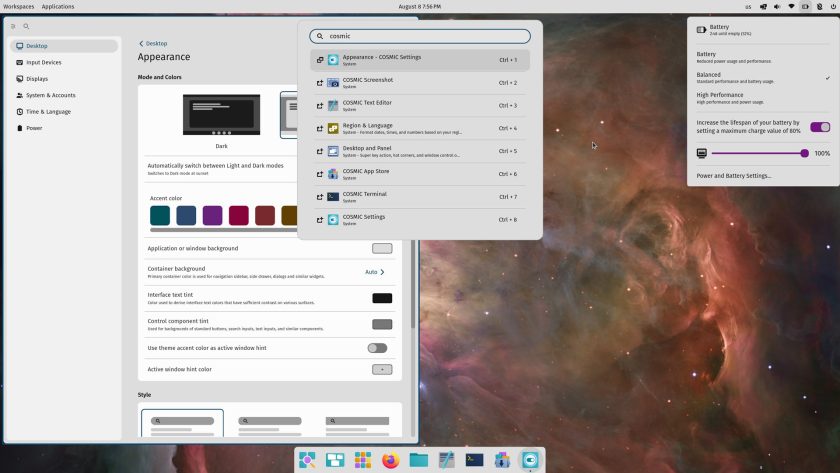Image resolution: width=840 pixels, height=473 pixels.
Task: Select Appearance - COSMIC Settings launcher result
Action: [419, 60]
